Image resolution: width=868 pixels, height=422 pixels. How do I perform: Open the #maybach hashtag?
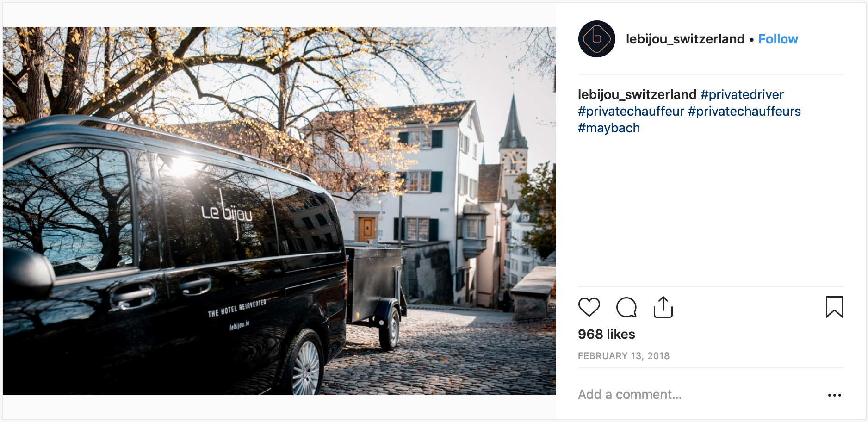click(x=609, y=128)
